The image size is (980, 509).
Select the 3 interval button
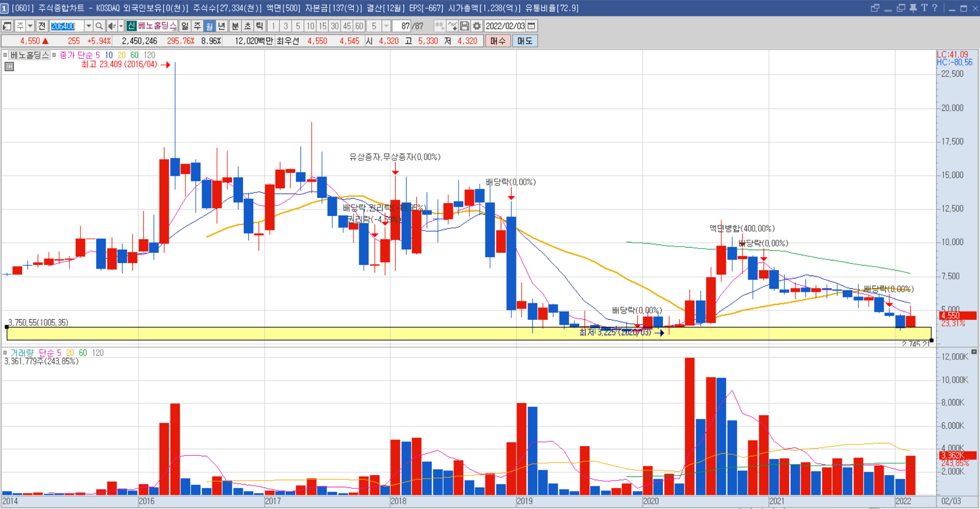(286, 26)
